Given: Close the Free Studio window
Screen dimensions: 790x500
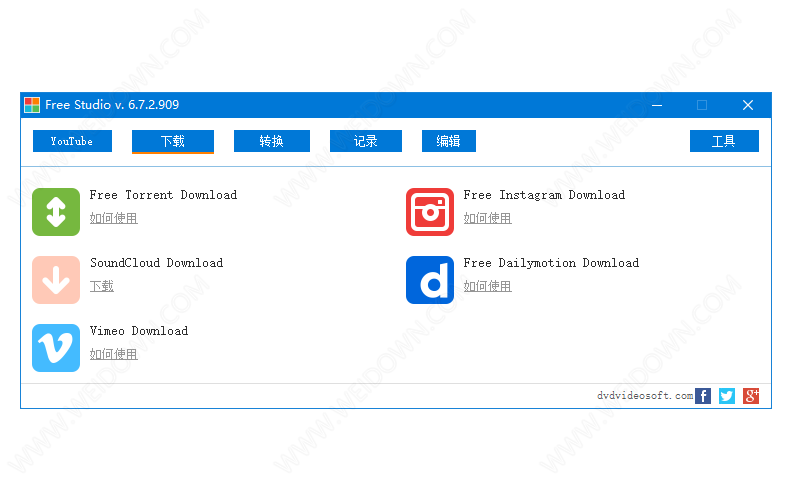Looking at the screenshot, I should [748, 105].
